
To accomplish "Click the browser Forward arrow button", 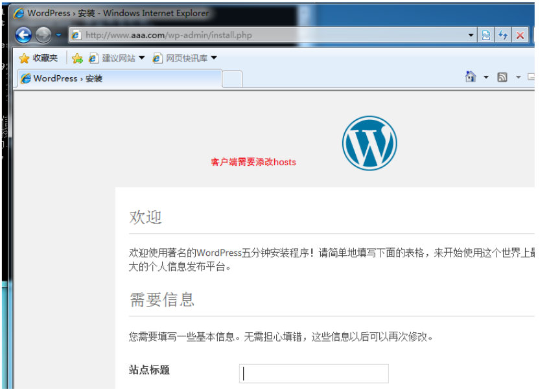I will click(43, 35).
